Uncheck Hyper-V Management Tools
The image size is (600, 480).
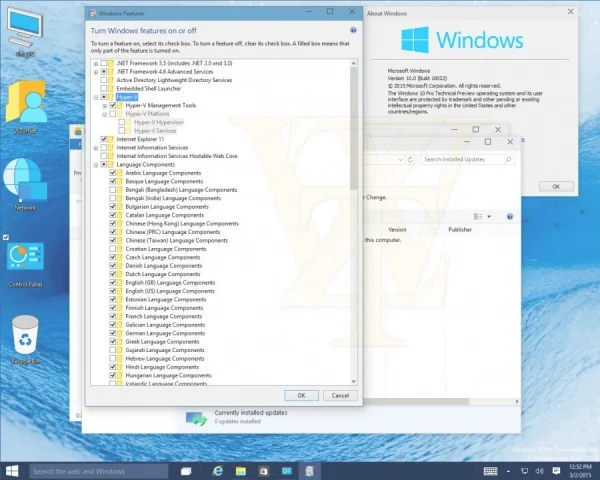[x=113, y=105]
